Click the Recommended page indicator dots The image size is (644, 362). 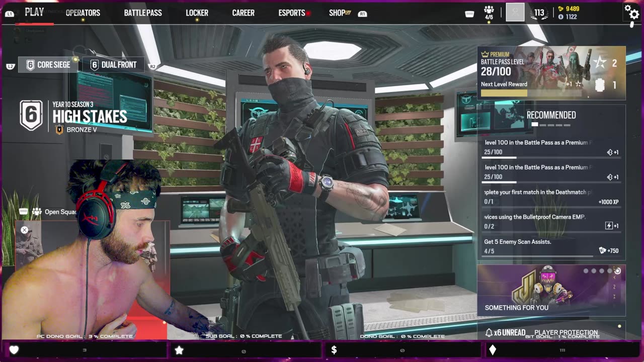pos(551,125)
